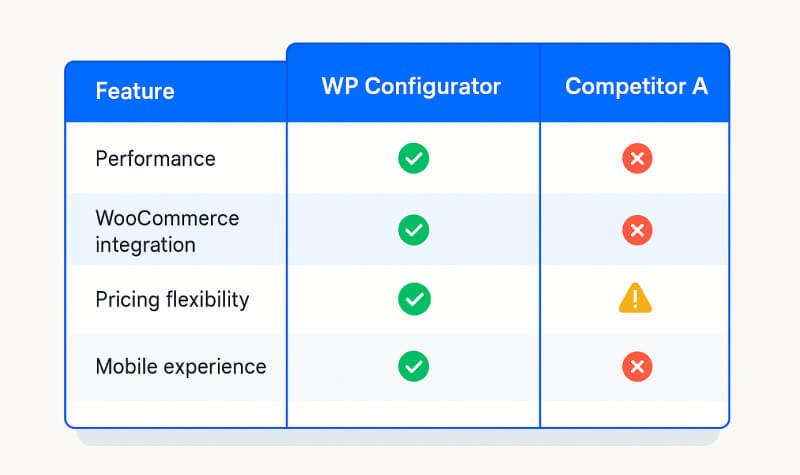The image size is (800, 475).
Task: Click the yellow warning triangle for Pricing flexibility
Action: pos(636,297)
